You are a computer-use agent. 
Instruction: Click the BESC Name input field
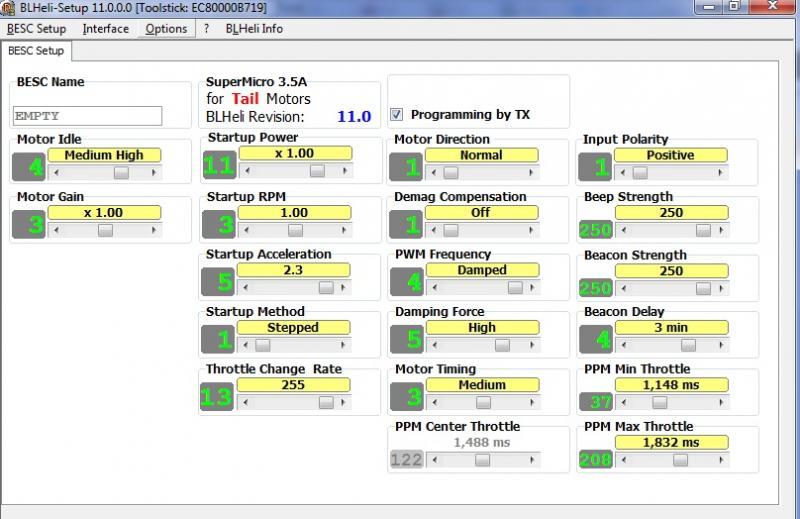pos(88,116)
